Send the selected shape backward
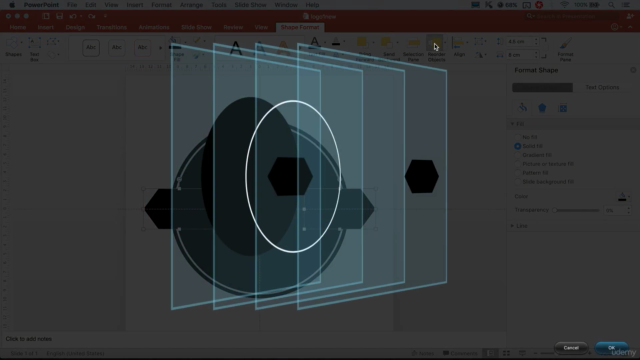Viewport: 640px width, 360px height. (x=388, y=49)
